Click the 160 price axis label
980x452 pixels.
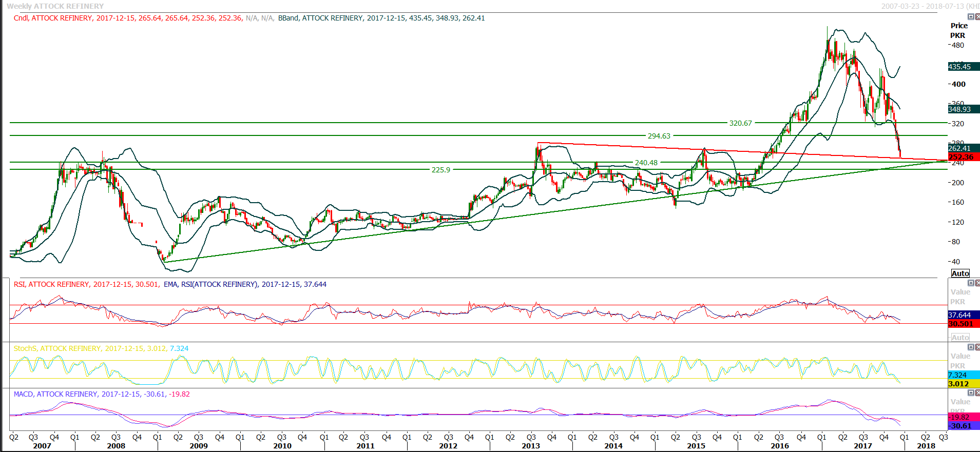(958, 202)
